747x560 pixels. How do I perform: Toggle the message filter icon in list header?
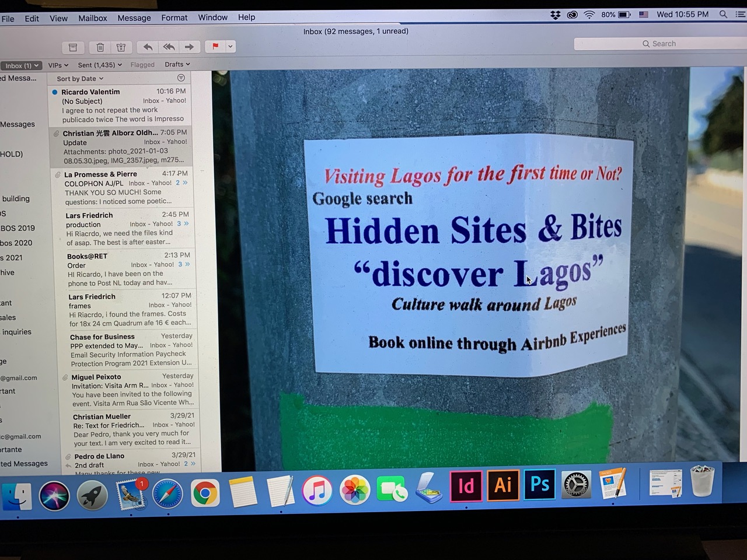(181, 78)
